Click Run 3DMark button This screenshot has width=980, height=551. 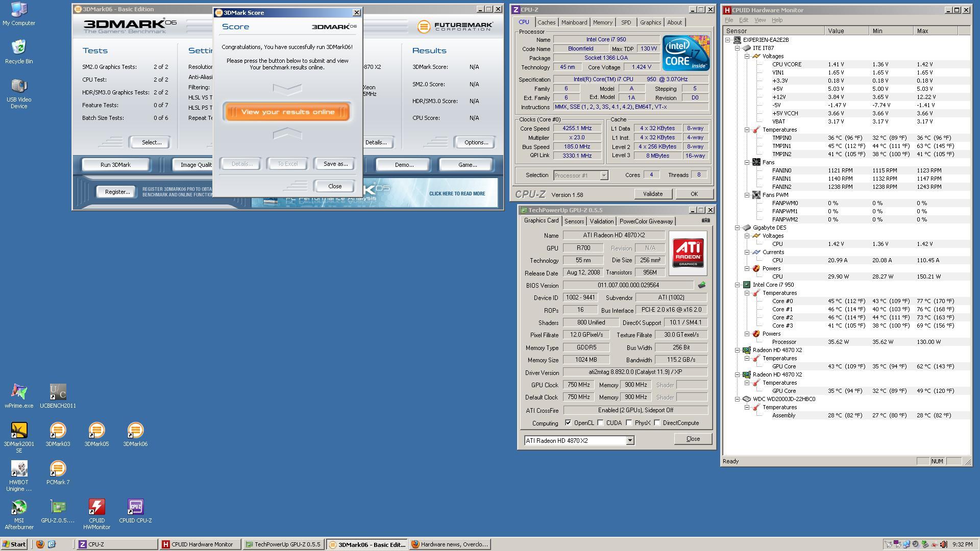(x=115, y=165)
